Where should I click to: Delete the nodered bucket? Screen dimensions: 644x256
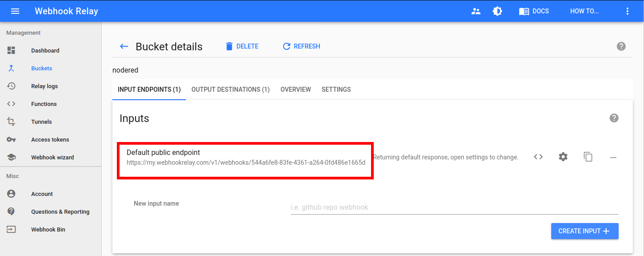pos(242,46)
